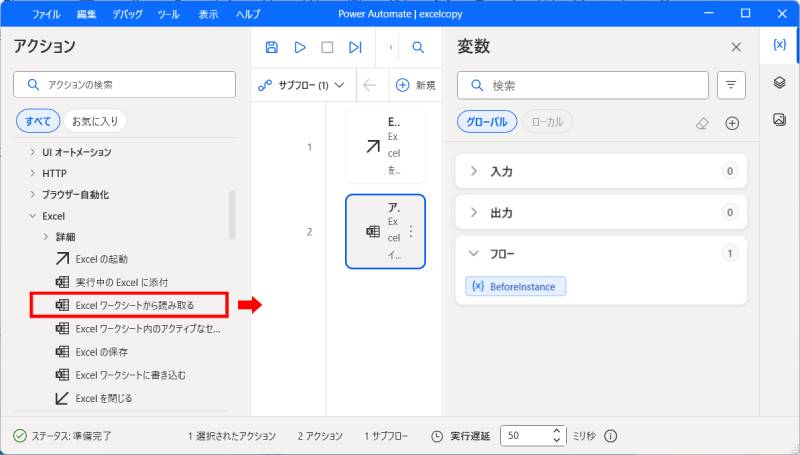Decrease run delay with the down arrow

point(557,440)
